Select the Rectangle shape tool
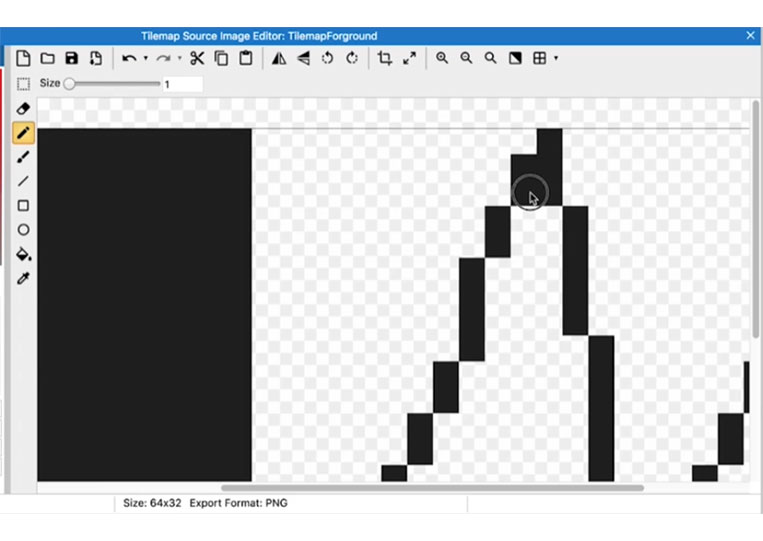 click(23, 205)
